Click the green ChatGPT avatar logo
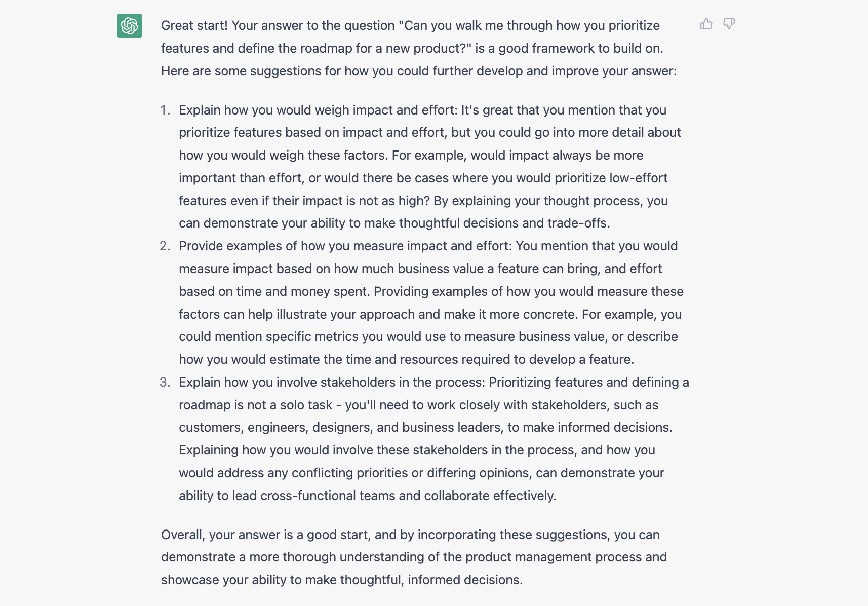868x606 pixels. (130, 26)
